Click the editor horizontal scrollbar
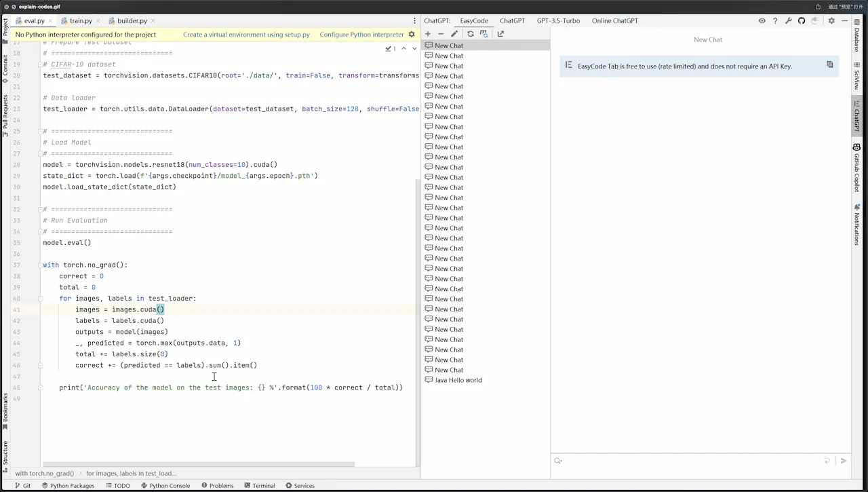This screenshot has width=868, height=492. click(x=198, y=465)
